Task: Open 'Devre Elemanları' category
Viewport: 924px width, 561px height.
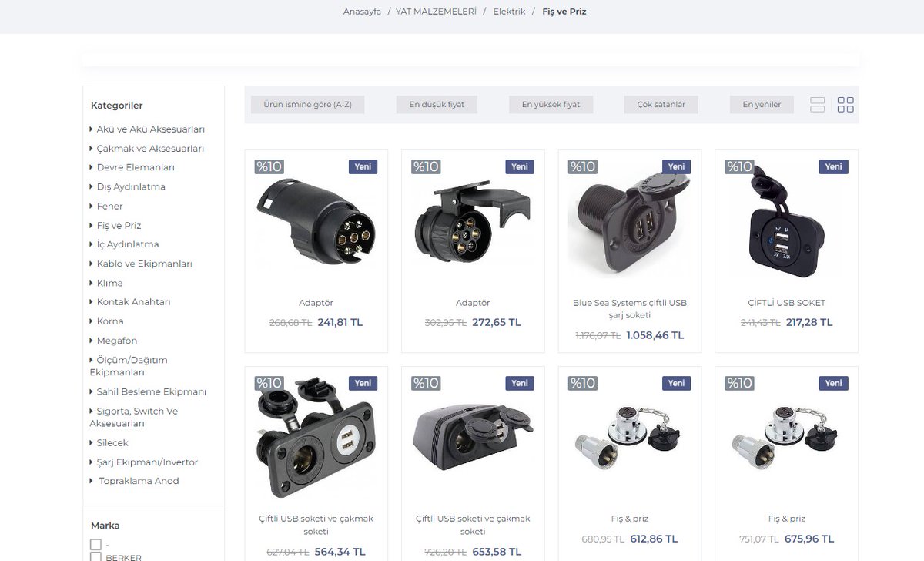Action: pos(136,167)
